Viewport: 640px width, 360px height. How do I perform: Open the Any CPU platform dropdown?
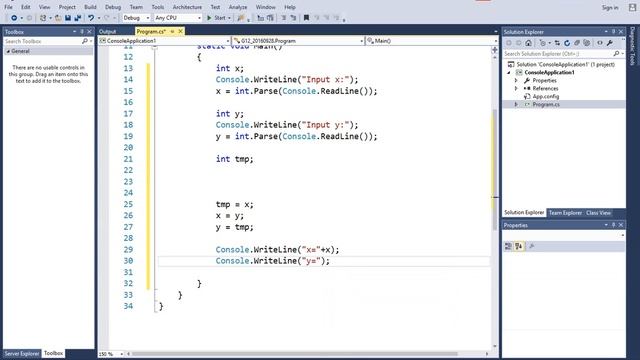coord(199,18)
